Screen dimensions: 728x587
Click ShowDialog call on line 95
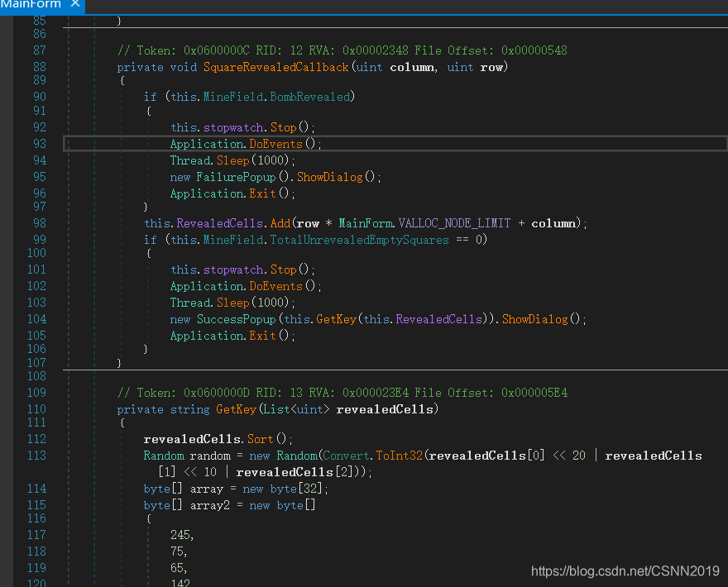point(329,177)
